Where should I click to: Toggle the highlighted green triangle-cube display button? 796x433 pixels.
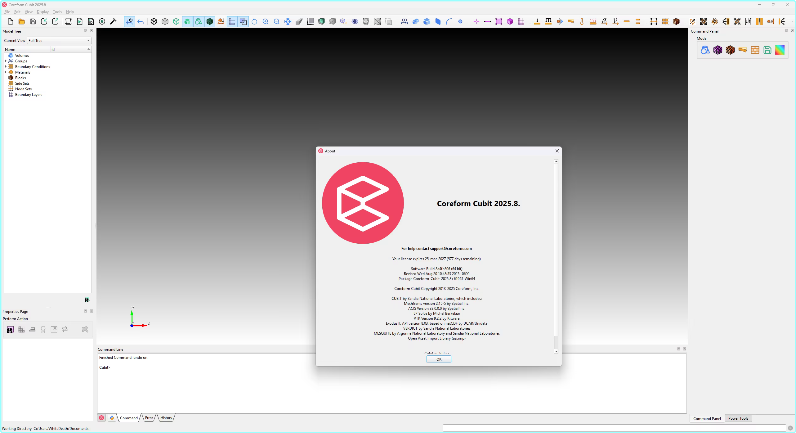[198, 21]
